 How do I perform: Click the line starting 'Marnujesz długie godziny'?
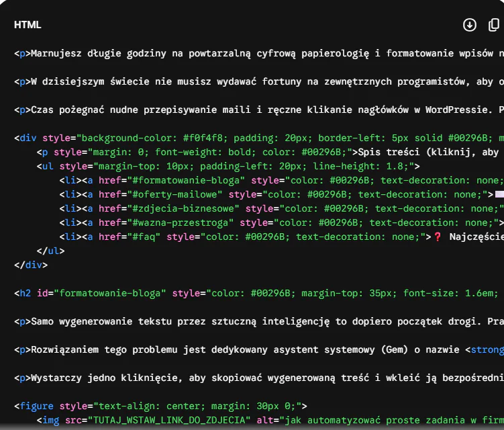259,53
